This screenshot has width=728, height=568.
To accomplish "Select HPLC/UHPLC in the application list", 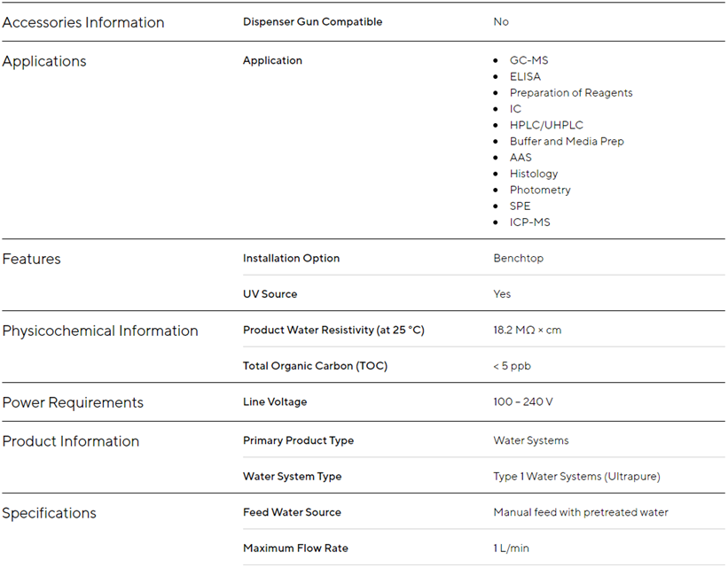I will point(546,126).
